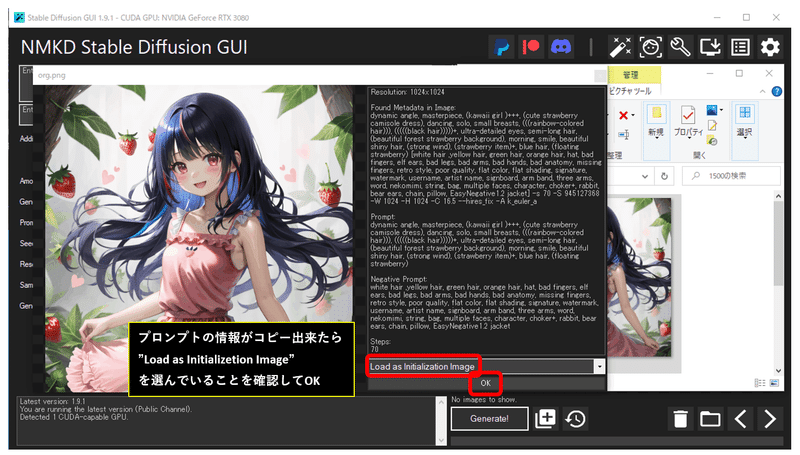Open the output folder icon
Image resolution: width=800 pixels, height=455 pixels.
710,419
